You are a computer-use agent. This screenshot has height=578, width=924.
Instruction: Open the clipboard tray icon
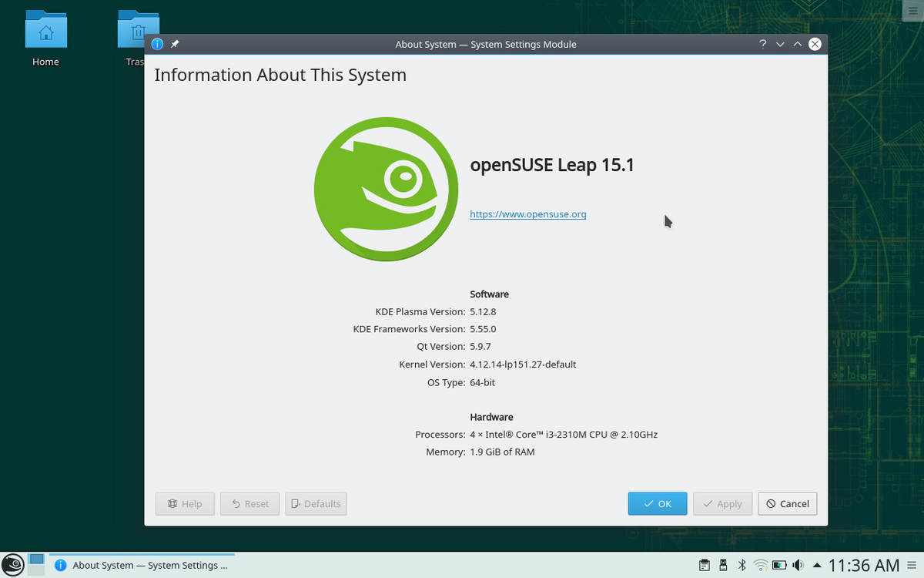(704, 565)
